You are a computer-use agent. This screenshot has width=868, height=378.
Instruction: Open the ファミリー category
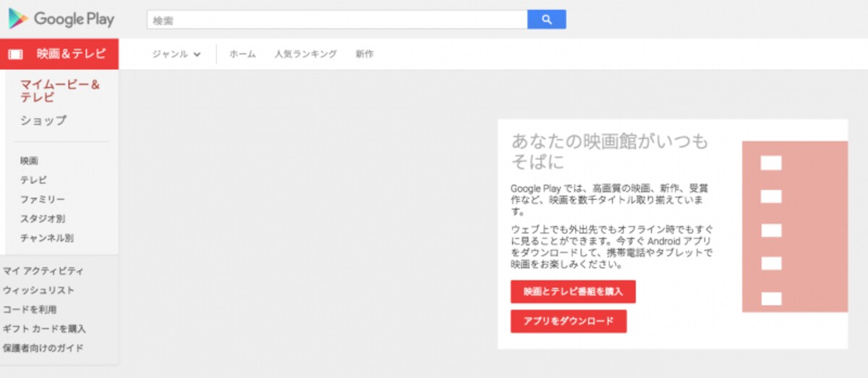pos(43,199)
